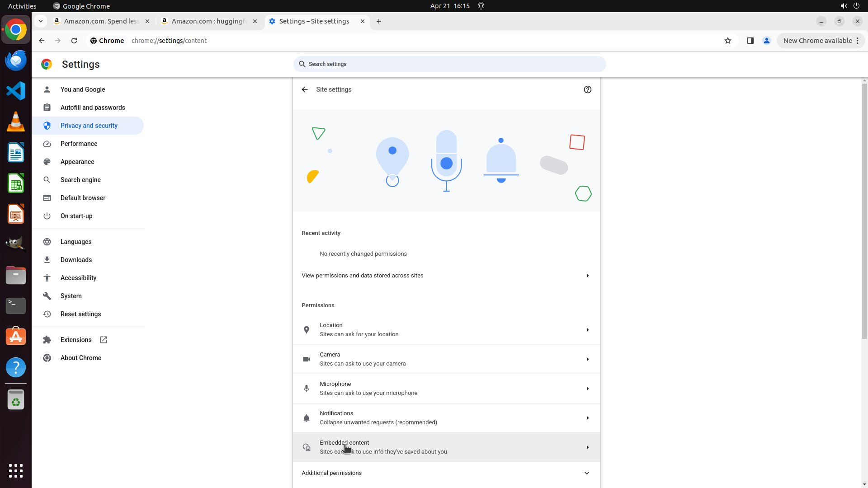Expand Additional permissions section
The image size is (868, 488).
586,473
